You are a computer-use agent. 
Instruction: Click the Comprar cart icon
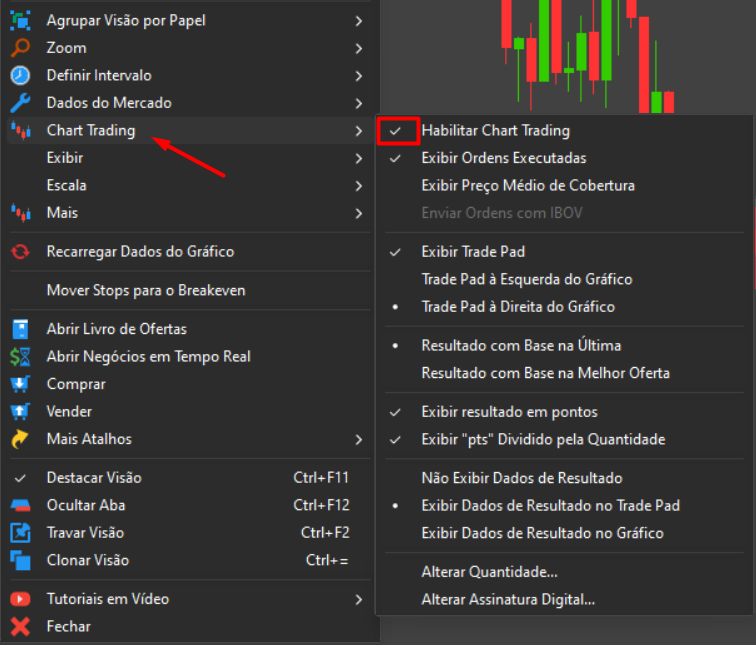coord(20,384)
